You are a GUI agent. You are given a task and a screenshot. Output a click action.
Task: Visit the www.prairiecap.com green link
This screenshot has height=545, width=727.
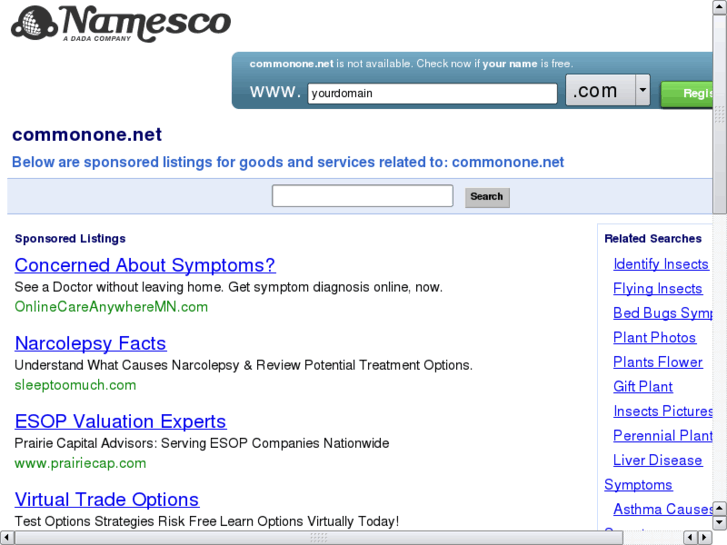coord(80,463)
